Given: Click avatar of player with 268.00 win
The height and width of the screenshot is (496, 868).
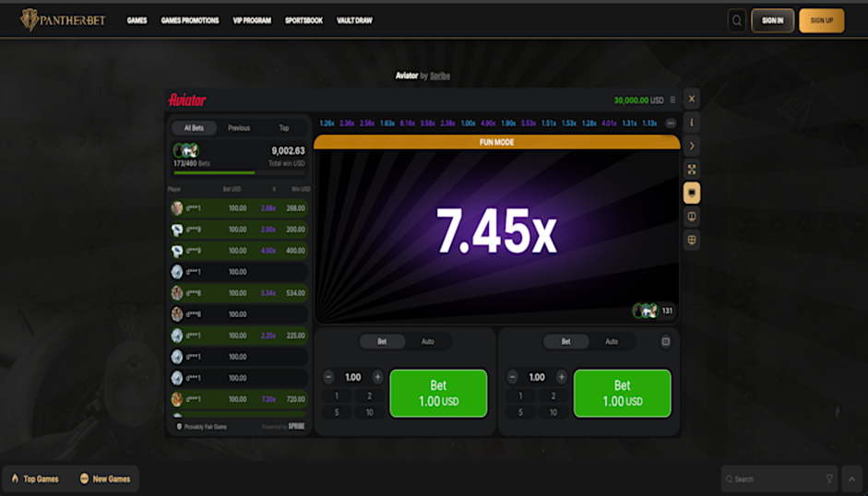Looking at the screenshot, I should pyautogui.click(x=177, y=208).
